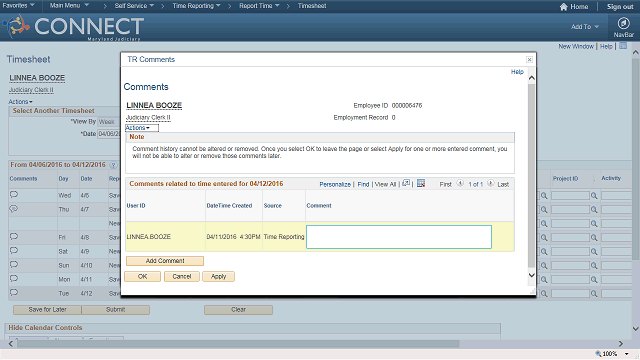Open the zoom level dropdown arrow

(627, 354)
